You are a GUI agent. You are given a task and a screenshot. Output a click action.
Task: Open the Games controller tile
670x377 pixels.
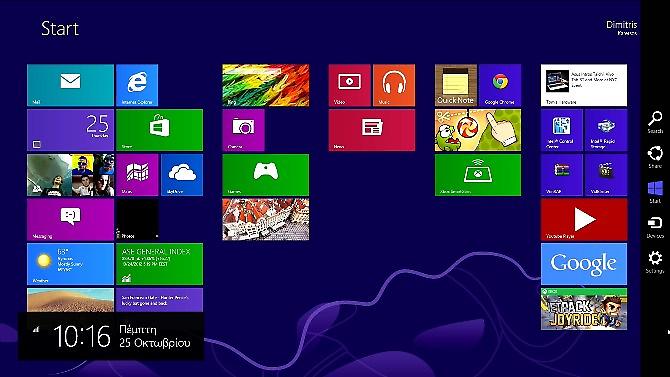pyautogui.click(x=266, y=175)
